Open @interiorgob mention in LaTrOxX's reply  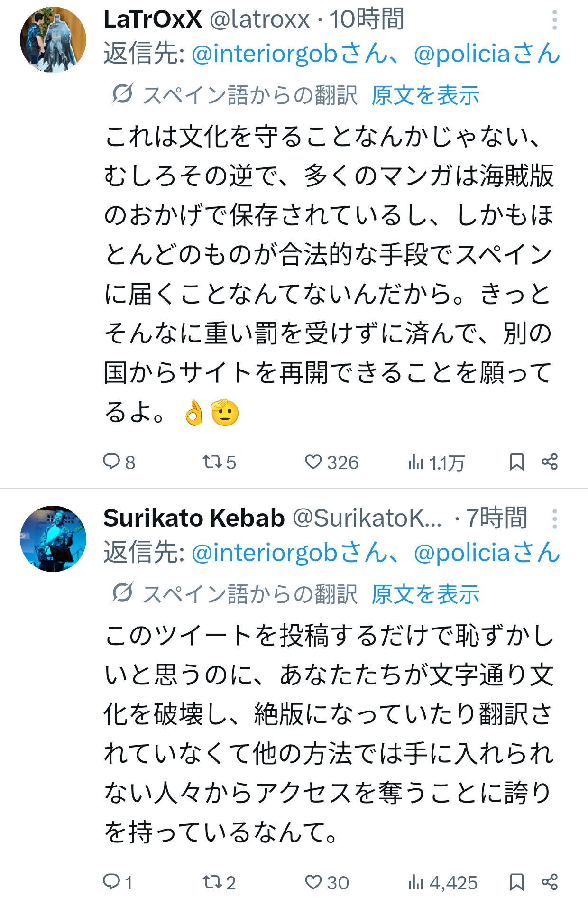(264, 54)
